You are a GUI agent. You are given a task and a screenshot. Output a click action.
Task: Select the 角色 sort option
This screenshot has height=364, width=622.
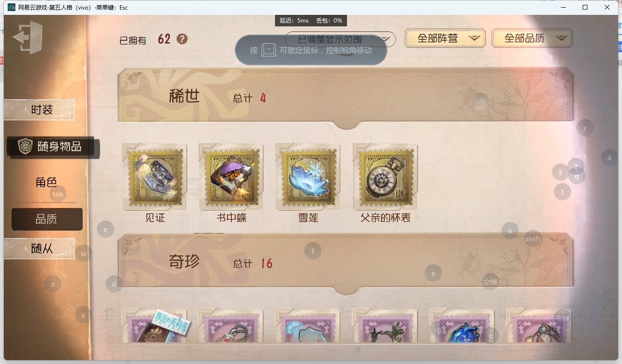tap(47, 182)
